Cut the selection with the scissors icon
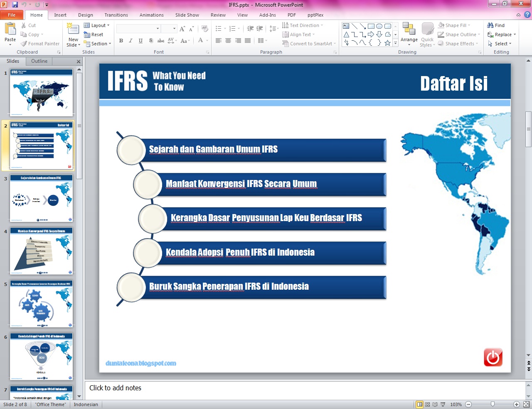The height and width of the screenshot is (409, 532). pos(24,25)
